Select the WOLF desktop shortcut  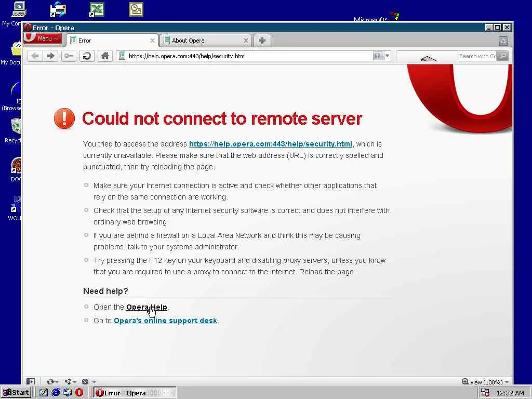[x=16, y=204]
